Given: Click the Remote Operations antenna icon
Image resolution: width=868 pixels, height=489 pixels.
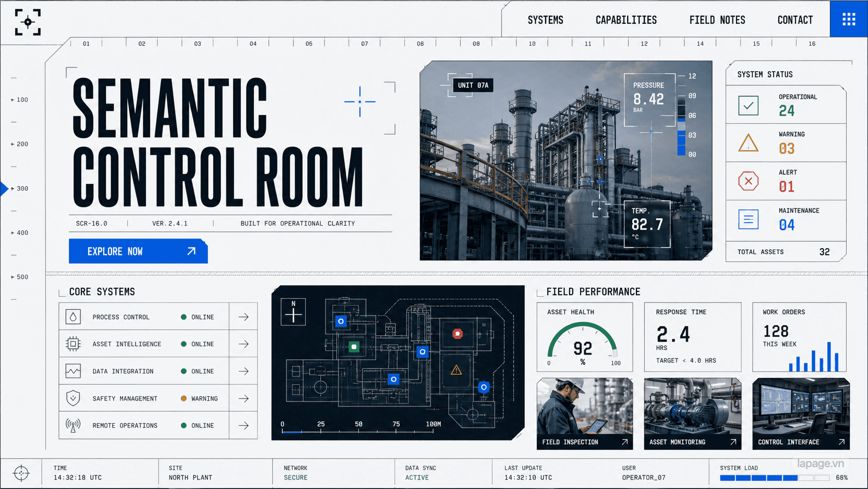Looking at the screenshot, I should [x=73, y=425].
